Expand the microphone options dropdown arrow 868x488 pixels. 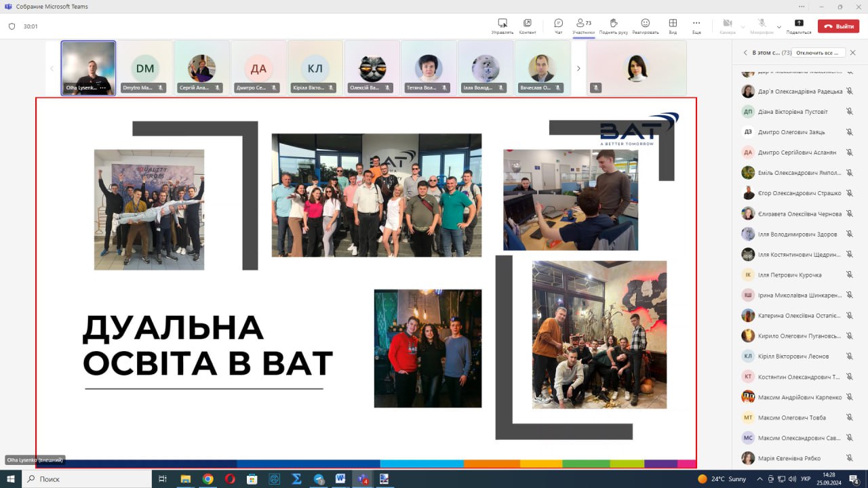[778, 26]
